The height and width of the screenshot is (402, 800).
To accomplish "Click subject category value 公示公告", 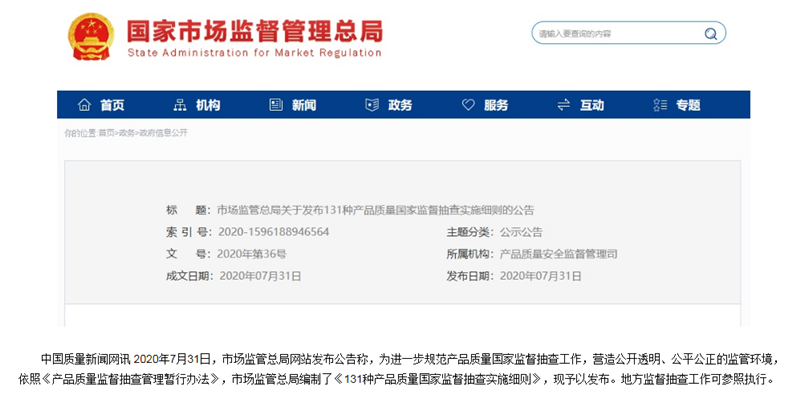I will coord(521,232).
